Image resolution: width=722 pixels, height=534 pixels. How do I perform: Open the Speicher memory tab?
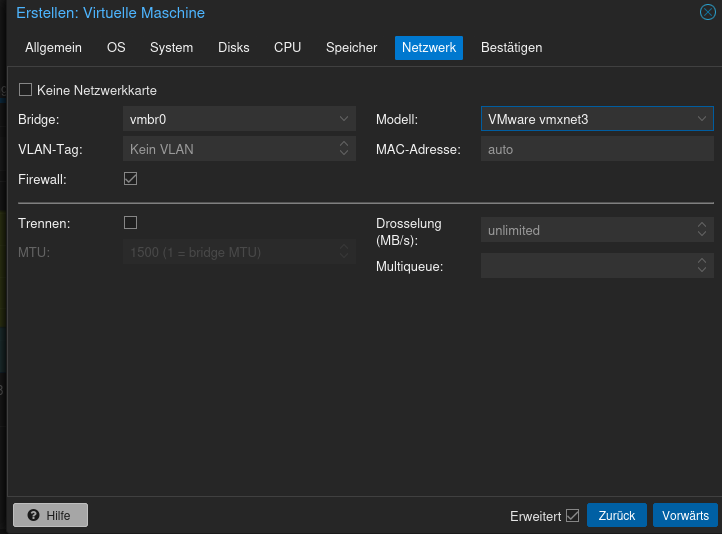pyautogui.click(x=351, y=48)
